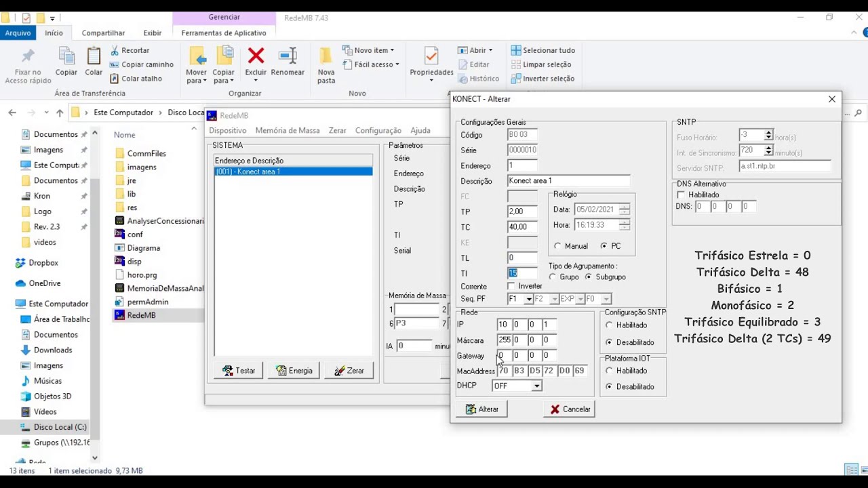Open OneDrive in the navigation pane
Image resolution: width=868 pixels, height=488 pixels.
click(38, 283)
